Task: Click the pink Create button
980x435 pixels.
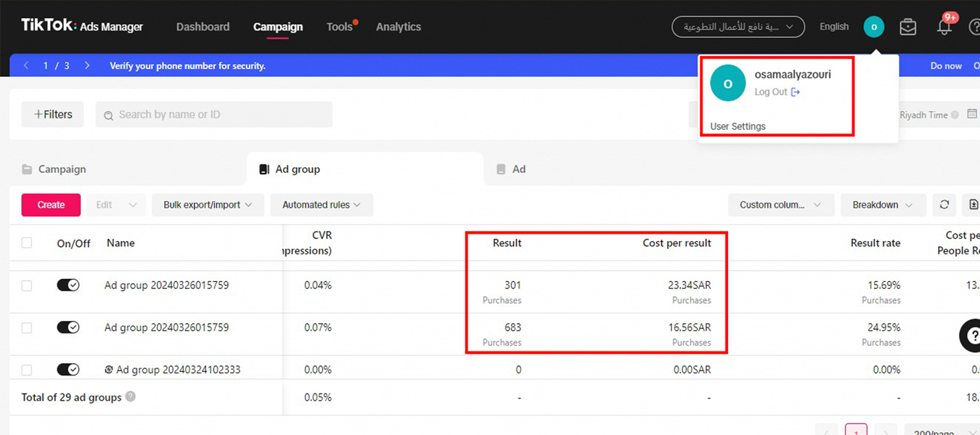Action: click(x=51, y=205)
